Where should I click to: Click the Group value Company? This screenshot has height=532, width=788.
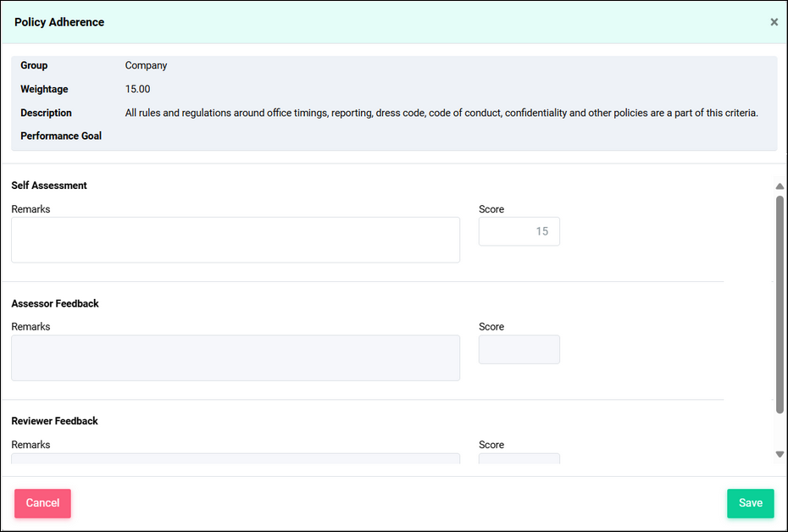[146, 65]
